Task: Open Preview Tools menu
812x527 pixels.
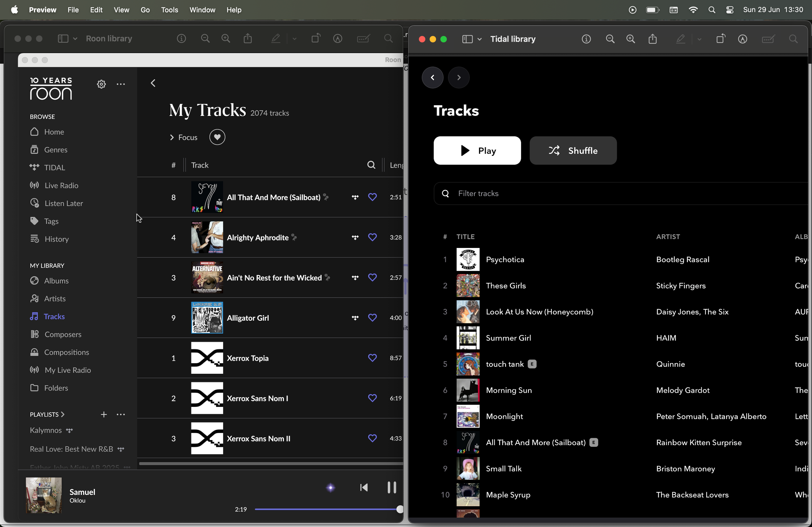Action: click(169, 10)
